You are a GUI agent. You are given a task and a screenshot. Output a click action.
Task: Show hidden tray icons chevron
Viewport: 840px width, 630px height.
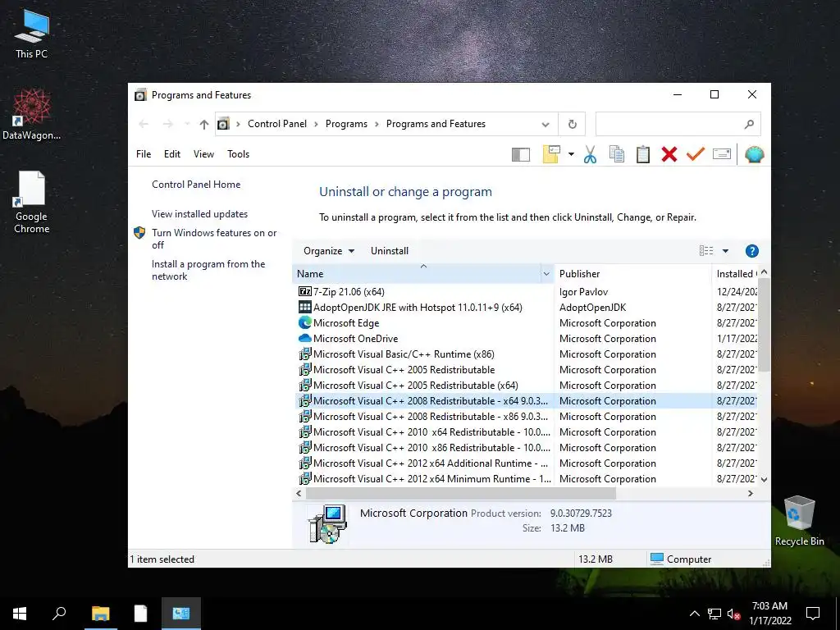tap(694, 614)
